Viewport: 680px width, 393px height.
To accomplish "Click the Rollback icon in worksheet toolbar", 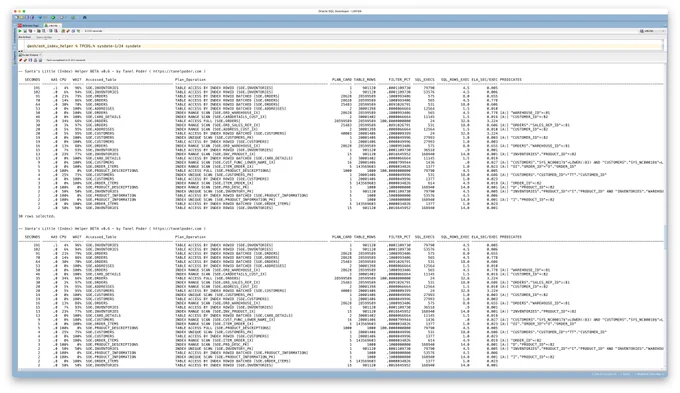I will tap(56, 31).
